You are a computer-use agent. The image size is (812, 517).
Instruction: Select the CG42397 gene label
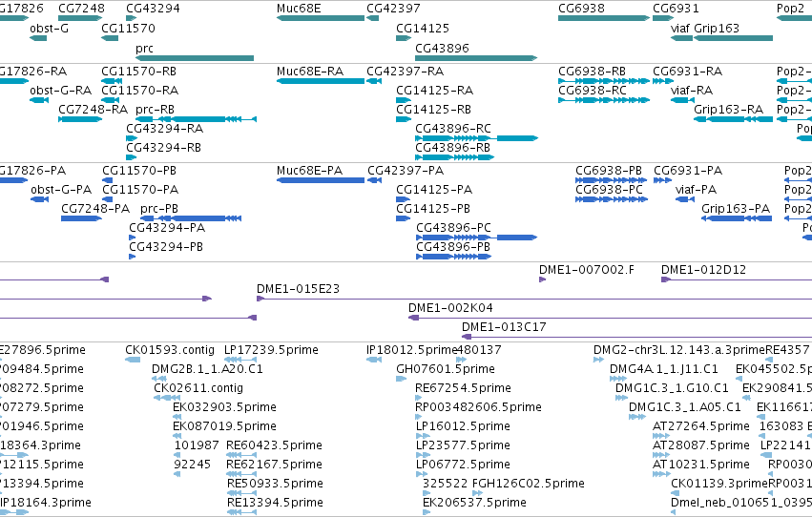[x=393, y=9]
